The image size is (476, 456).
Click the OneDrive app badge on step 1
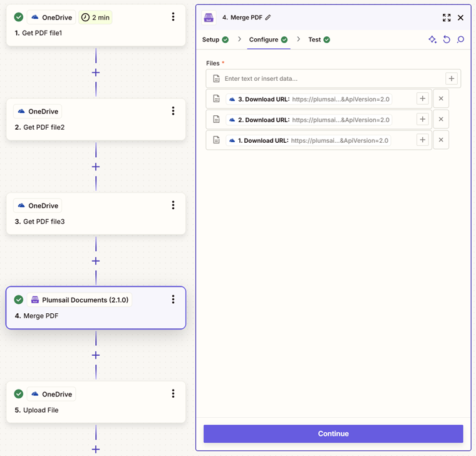coord(51,18)
